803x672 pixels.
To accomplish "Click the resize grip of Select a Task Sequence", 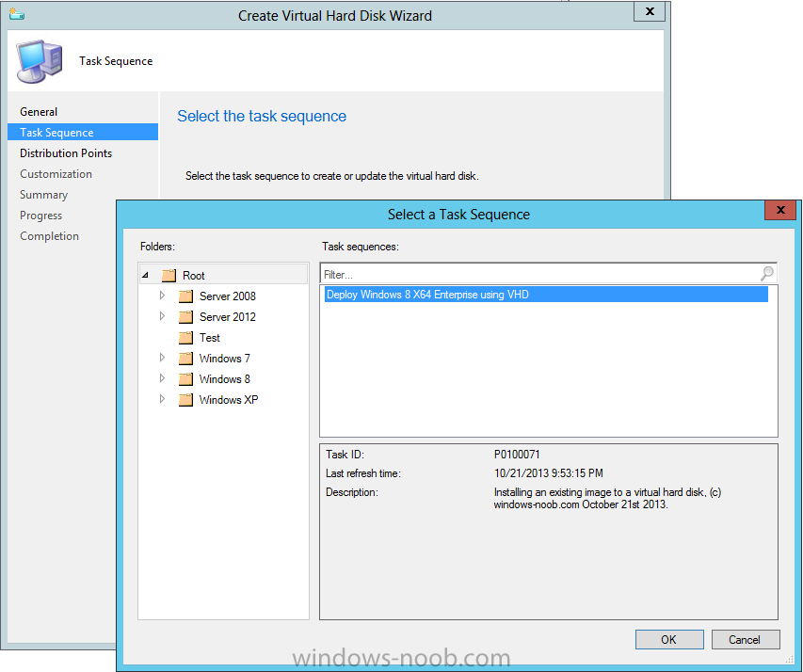I will point(789,659).
